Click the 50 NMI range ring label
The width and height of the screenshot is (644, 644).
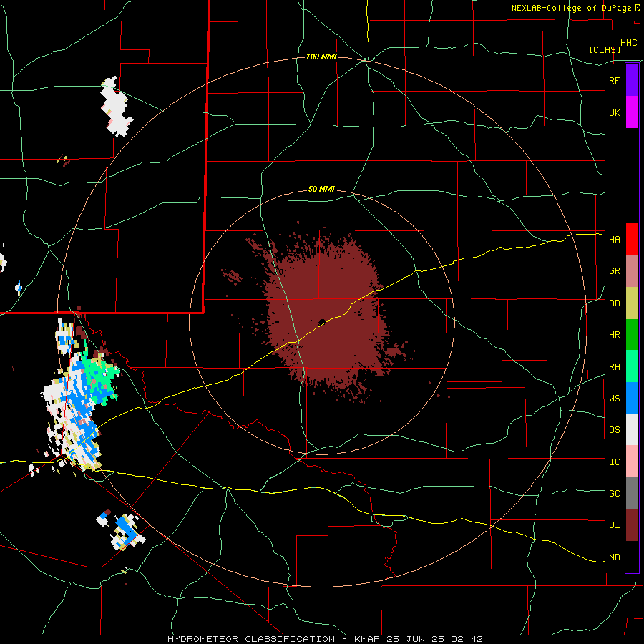coord(321,190)
